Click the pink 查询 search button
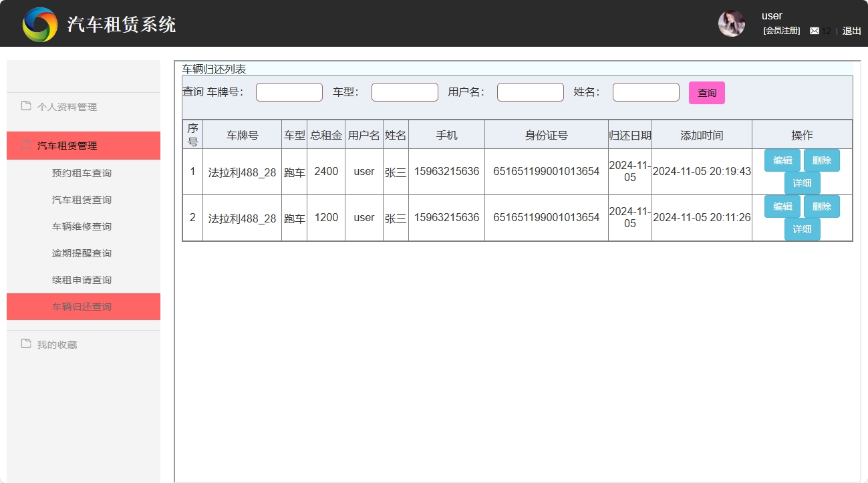The image size is (868, 483). coord(706,93)
